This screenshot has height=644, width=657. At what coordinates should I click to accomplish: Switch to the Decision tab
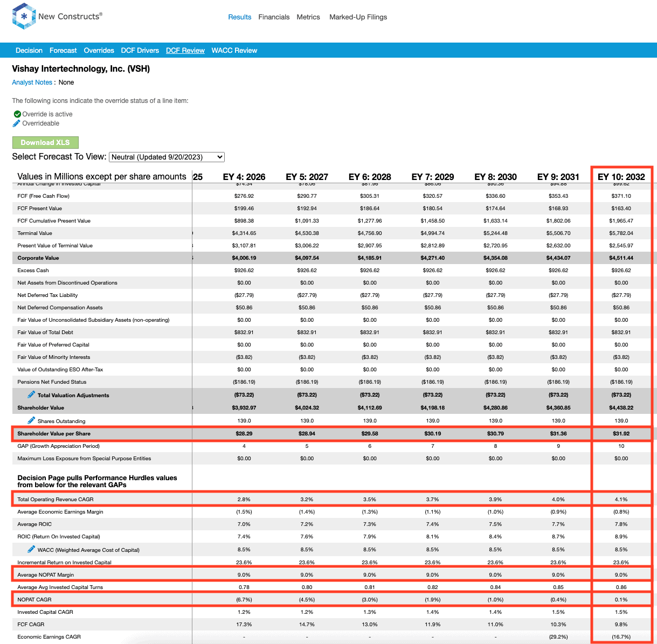(x=29, y=50)
